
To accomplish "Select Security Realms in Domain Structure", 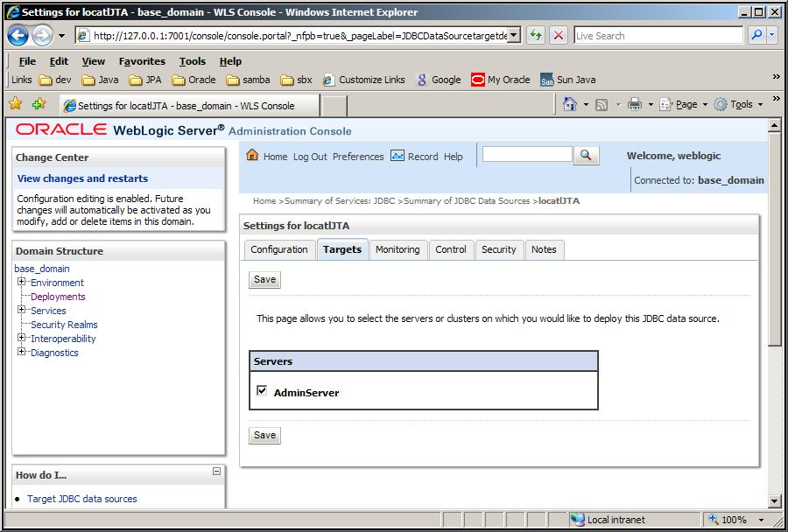I will pyautogui.click(x=64, y=325).
